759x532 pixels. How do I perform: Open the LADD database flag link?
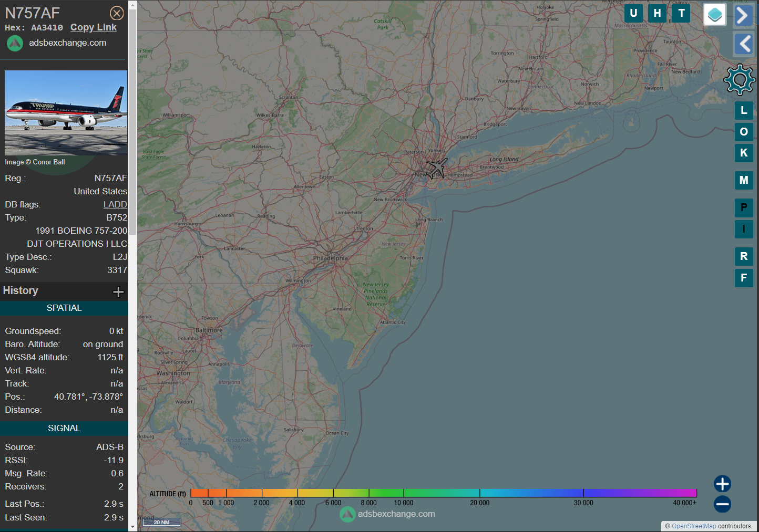click(115, 204)
